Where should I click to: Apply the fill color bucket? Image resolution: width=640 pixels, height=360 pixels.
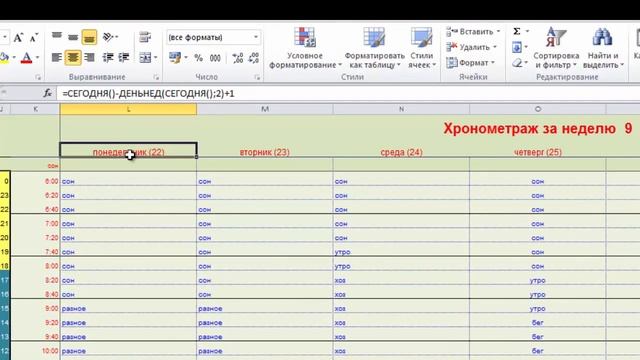pyautogui.click(x=4, y=57)
